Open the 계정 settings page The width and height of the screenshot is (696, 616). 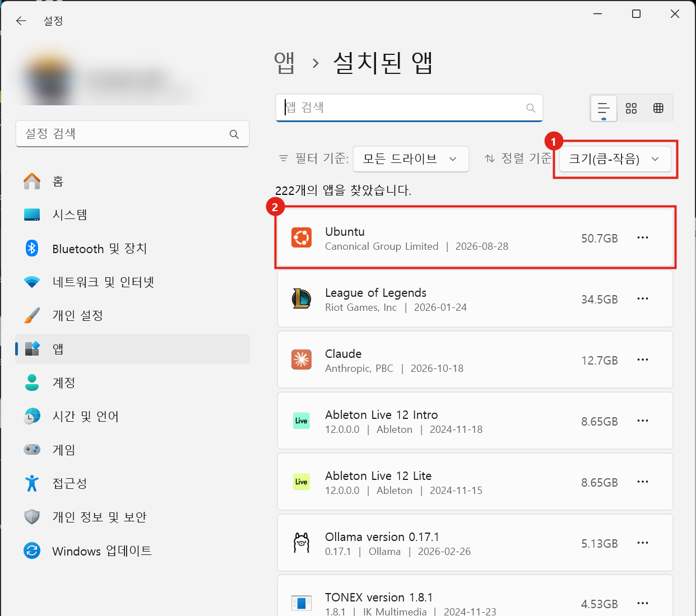[133, 382]
